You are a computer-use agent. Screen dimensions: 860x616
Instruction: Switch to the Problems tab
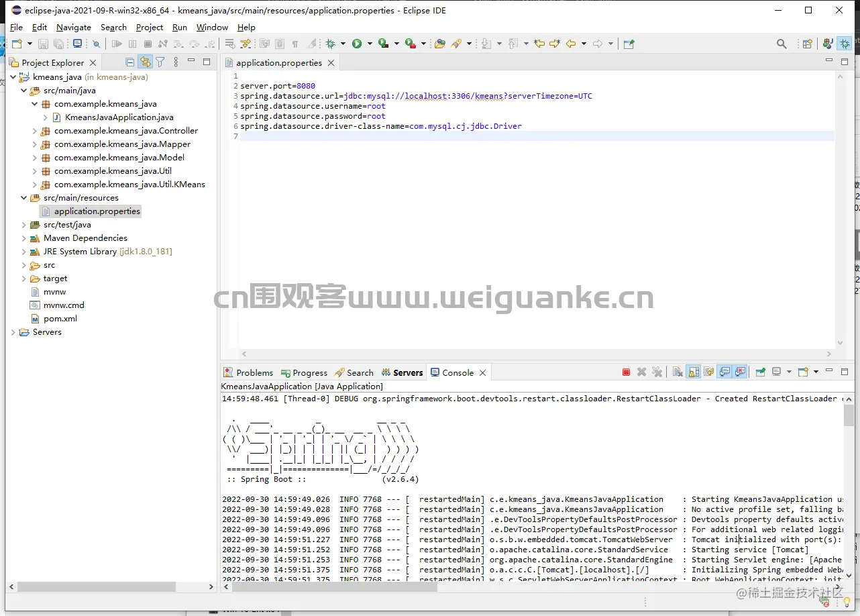click(x=248, y=372)
